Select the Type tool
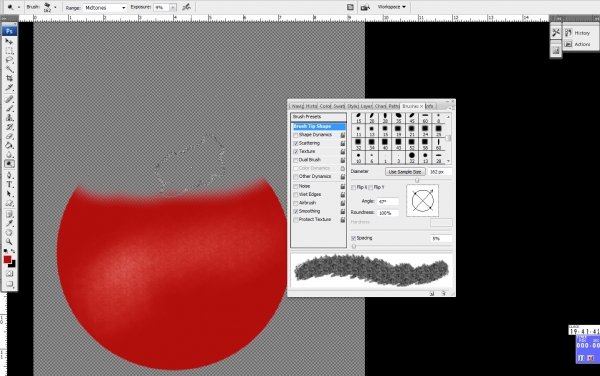The image size is (600, 376). coord(9,184)
